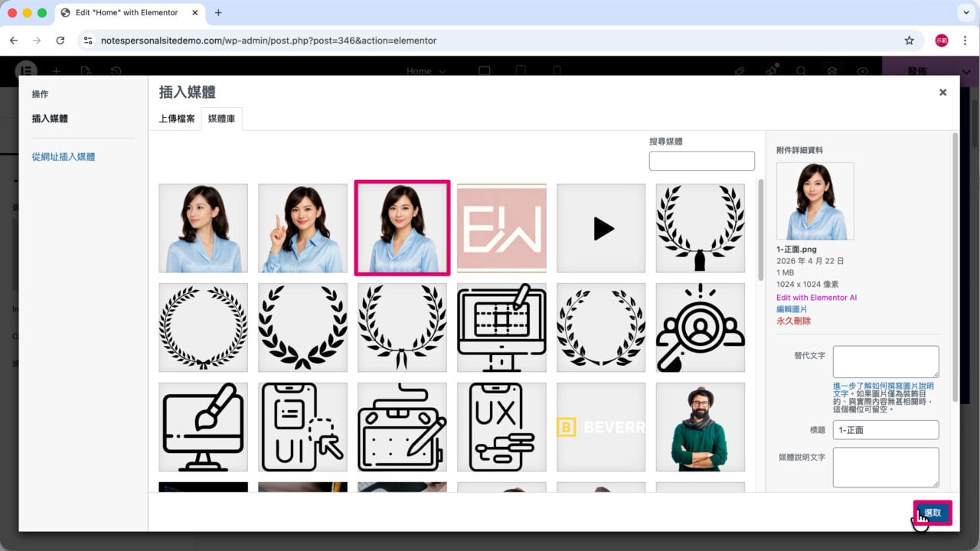
Task: Open 從網址插入媒體 link
Action: 64,157
